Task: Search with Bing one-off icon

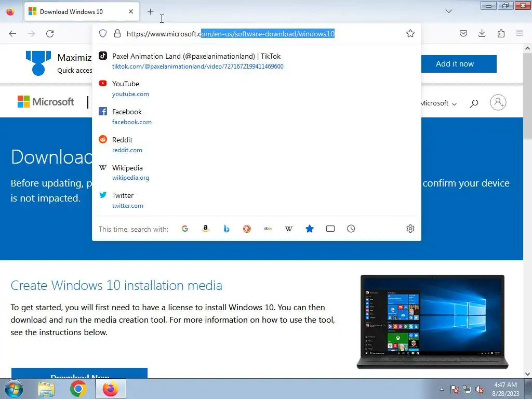Action: [227, 229]
